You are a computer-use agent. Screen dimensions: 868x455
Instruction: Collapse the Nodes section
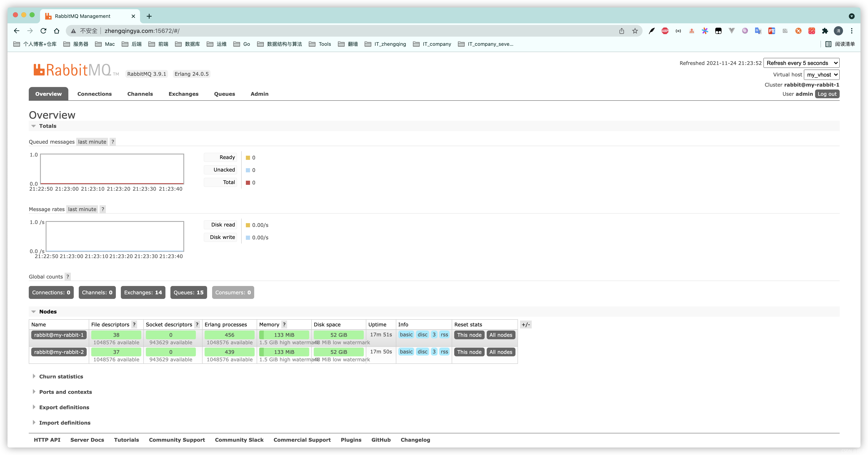coord(48,312)
